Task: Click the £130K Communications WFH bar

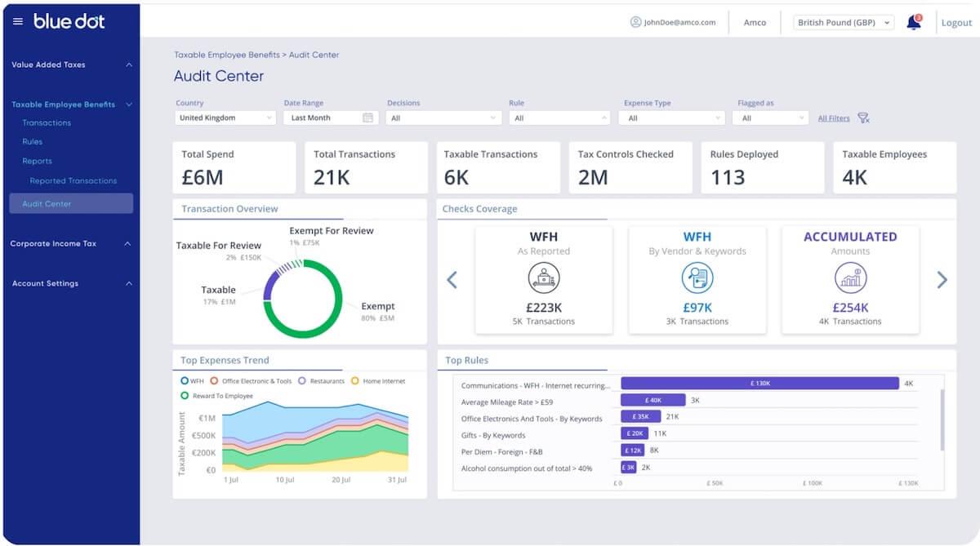Action: pyautogui.click(x=759, y=383)
